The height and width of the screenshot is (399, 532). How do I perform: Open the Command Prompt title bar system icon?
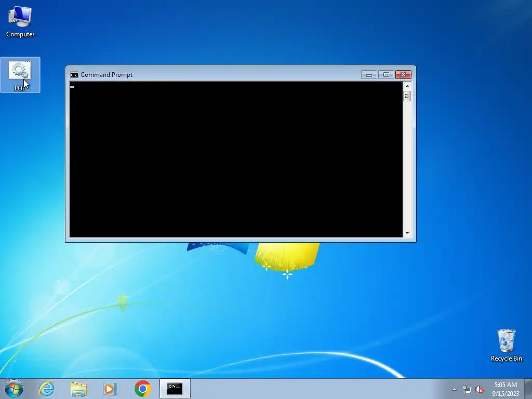click(74, 75)
